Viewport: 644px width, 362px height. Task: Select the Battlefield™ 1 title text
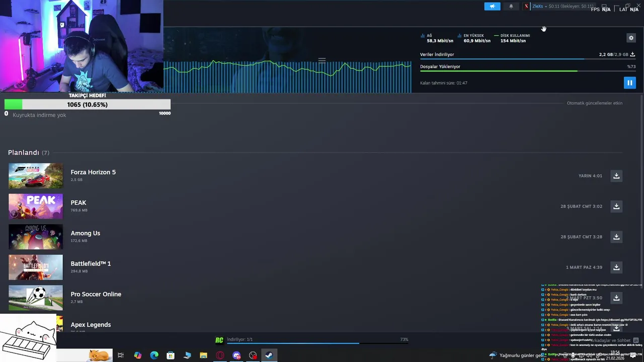(91, 263)
